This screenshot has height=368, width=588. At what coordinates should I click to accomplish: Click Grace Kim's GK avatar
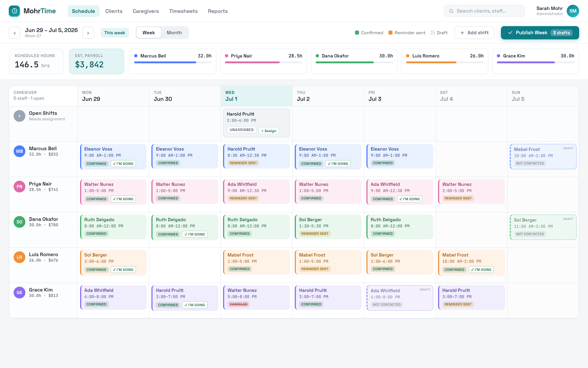point(19,293)
